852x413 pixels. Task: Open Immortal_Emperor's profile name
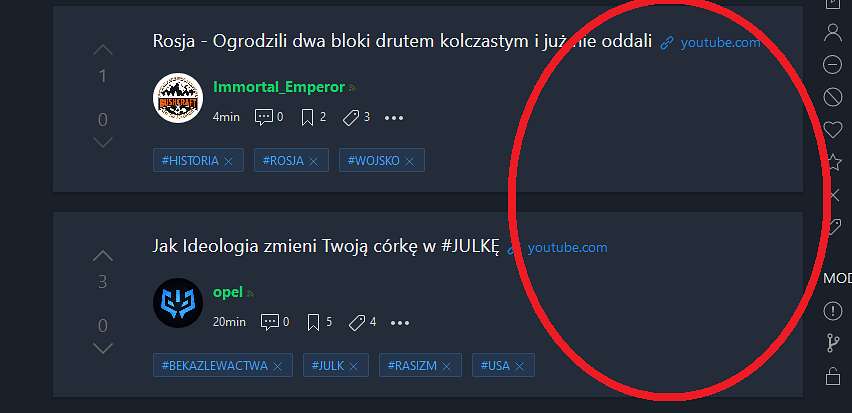pos(279,87)
